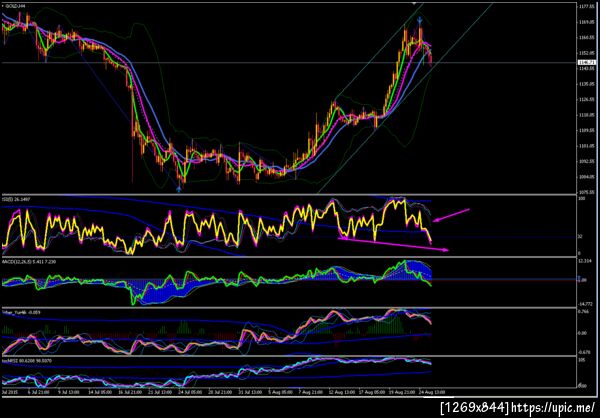The height and width of the screenshot is (418, 600).
Task: Click the 9 Jul 13:00 time axis label
Action: pyautogui.click(x=68, y=392)
